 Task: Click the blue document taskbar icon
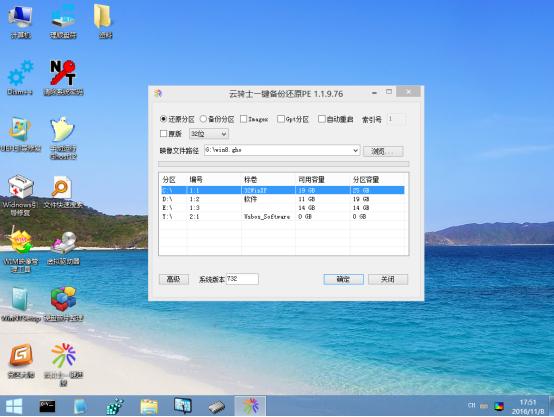(80, 406)
